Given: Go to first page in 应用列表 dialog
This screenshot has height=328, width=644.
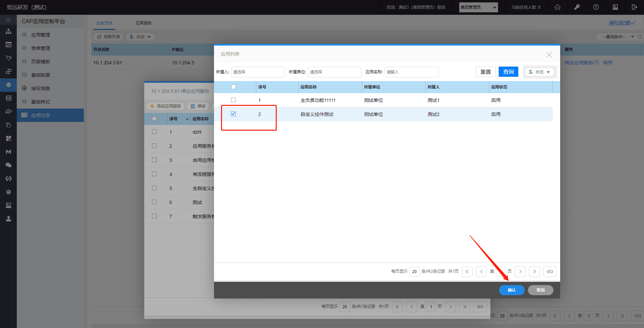Looking at the screenshot, I should (x=467, y=272).
